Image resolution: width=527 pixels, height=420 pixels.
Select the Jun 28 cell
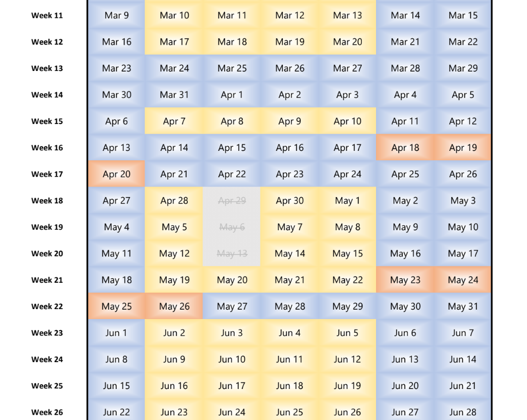coord(463,412)
